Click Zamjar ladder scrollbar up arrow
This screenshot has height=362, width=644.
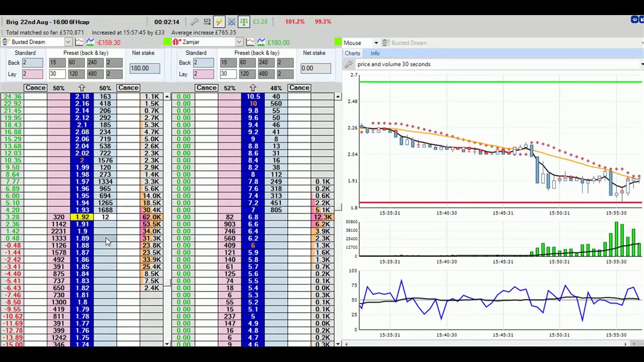[338, 97]
